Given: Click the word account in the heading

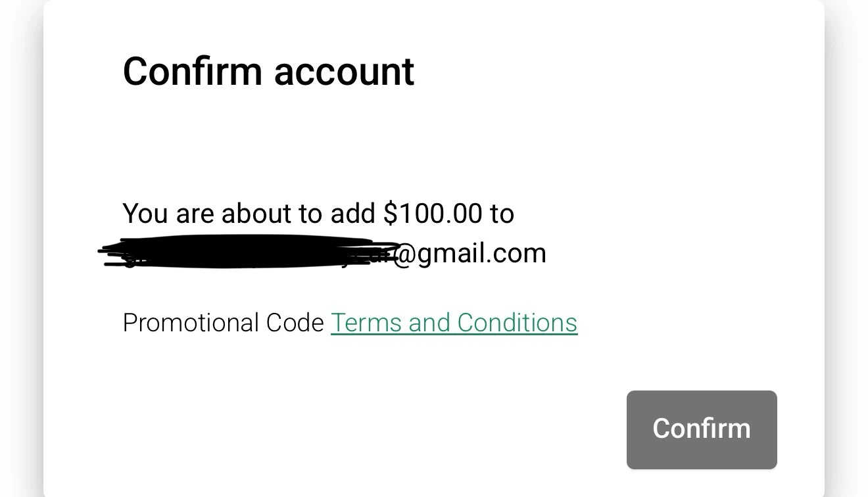Looking at the screenshot, I should pos(344,72).
